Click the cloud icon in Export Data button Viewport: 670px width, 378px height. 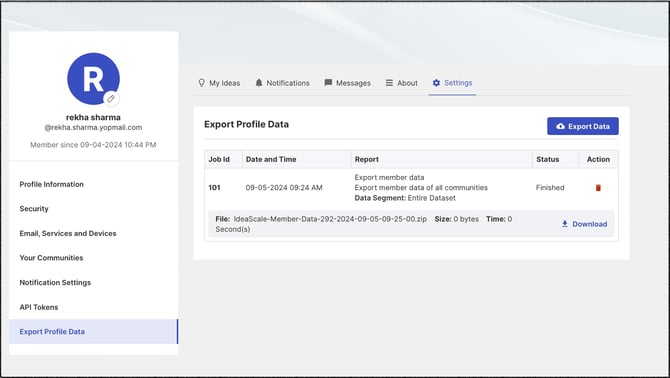click(x=560, y=126)
